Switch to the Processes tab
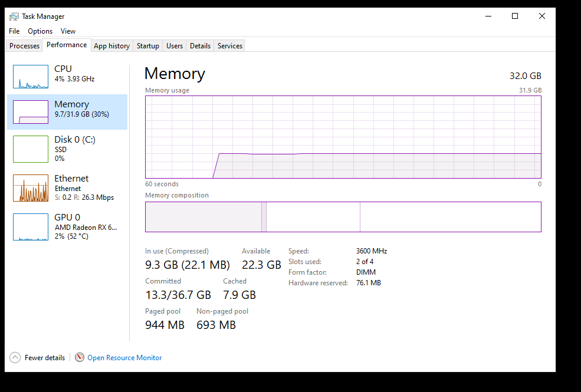The image size is (581, 392). [24, 46]
